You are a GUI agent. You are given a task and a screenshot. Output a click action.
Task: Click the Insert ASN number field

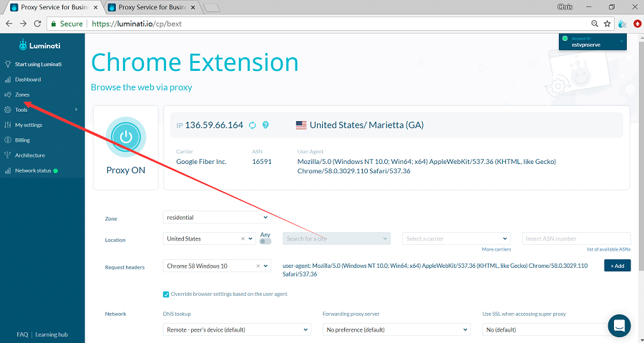pos(576,238)
